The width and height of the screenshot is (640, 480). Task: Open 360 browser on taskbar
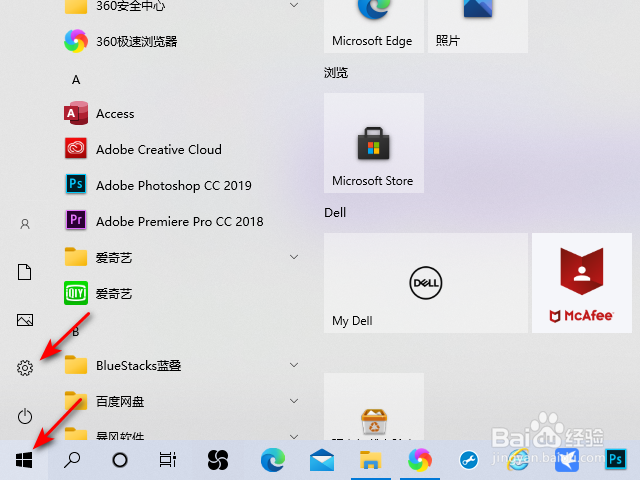pos(420,460)
